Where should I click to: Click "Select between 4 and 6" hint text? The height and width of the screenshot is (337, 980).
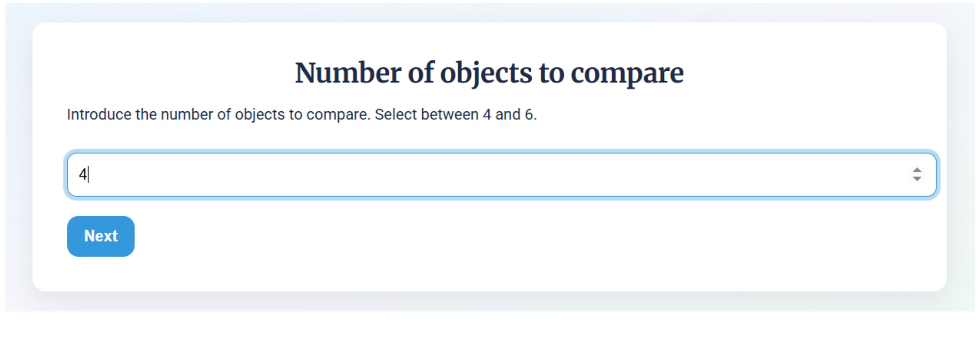click(456, 115)
